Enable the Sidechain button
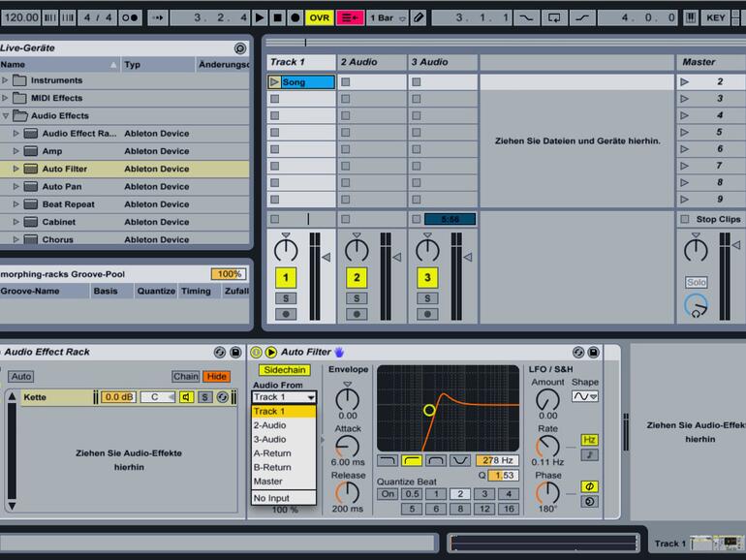The width and height of the screenshot is (746, 560). [x=283, y=370]
